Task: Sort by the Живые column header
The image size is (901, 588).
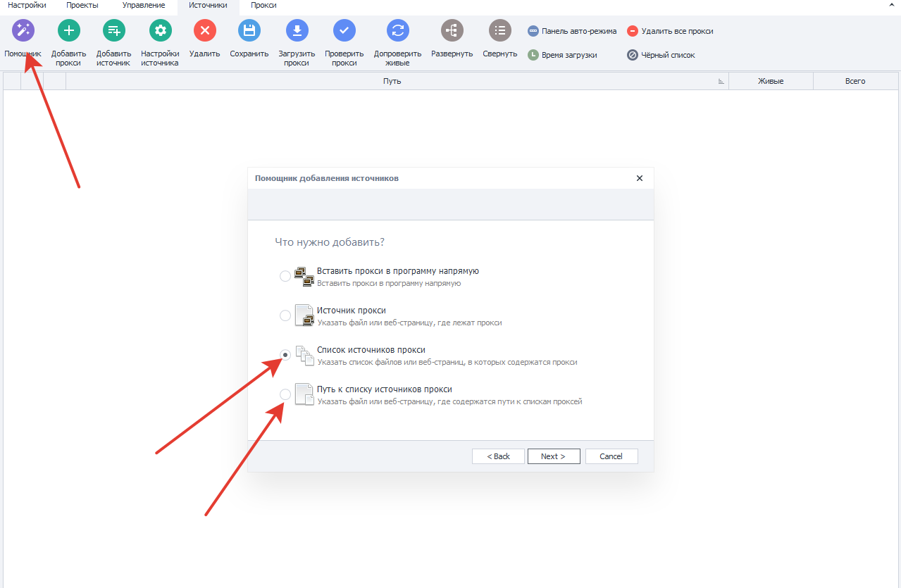Action: tap(771, 81)
